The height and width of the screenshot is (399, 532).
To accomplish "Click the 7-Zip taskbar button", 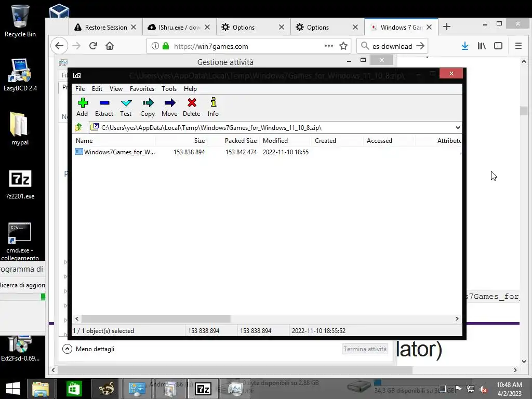I will (203, 389).
